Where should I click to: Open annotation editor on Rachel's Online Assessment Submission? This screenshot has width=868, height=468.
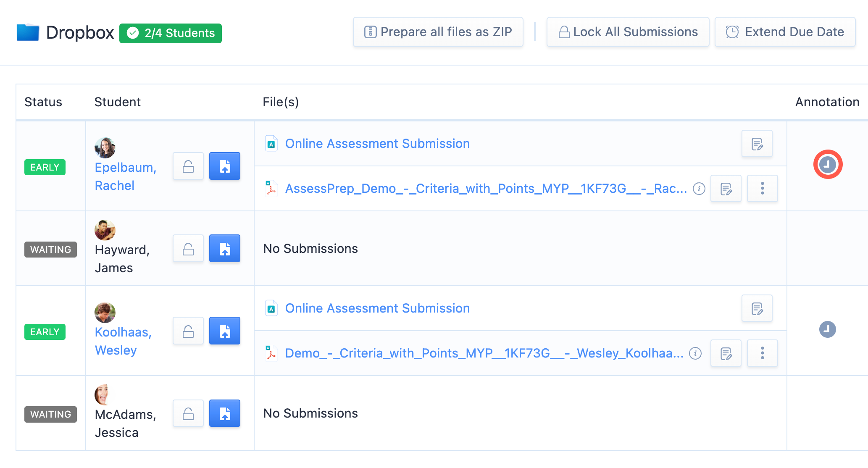pos(757,143)
